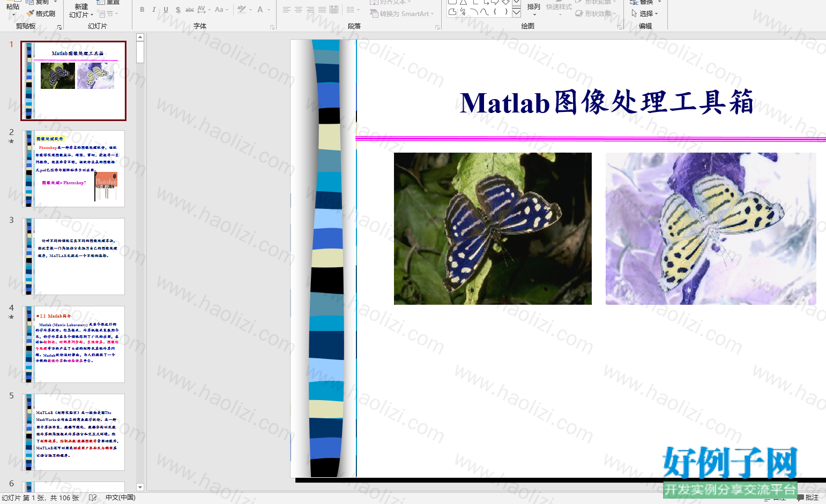Image resolution: width=826 pixels, height=504 pixels.
Task: Click the Font Color (A) icon
Action: point(260,10)
